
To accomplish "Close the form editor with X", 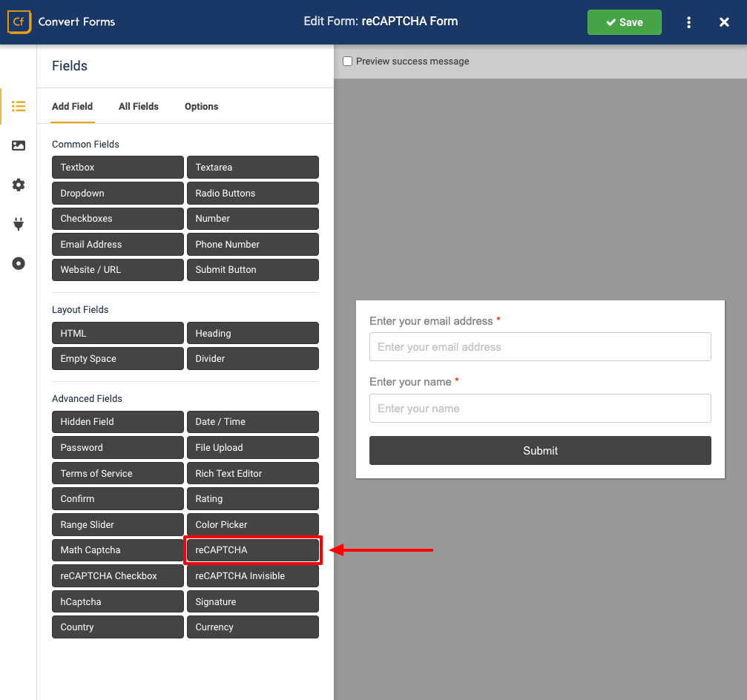I will 724,22.
